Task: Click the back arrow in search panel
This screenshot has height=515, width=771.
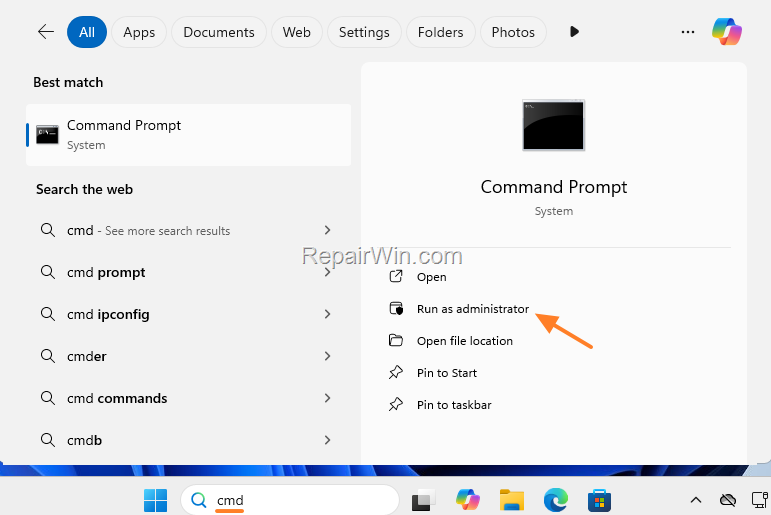Action: coord(45,32)
